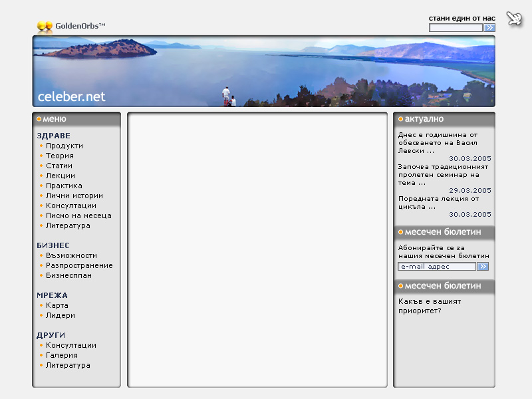Click the e-mail адрес input field

tap(436, 266)
